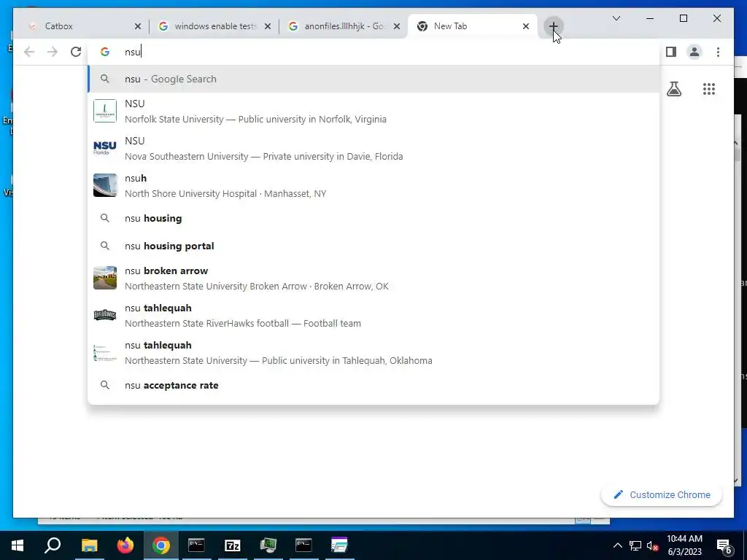Open 7-Zip from taskbar
The image size is (747, 560).
pyautogui.click(x=233, y=545)
